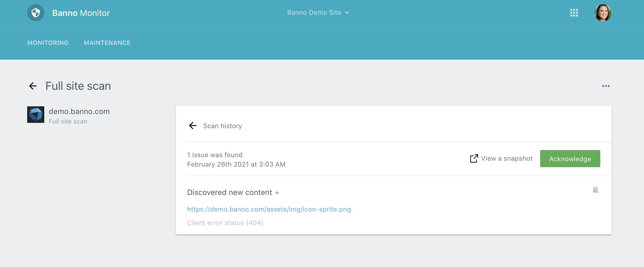Click the demo.banno.com site name

[x=79, y=111]
